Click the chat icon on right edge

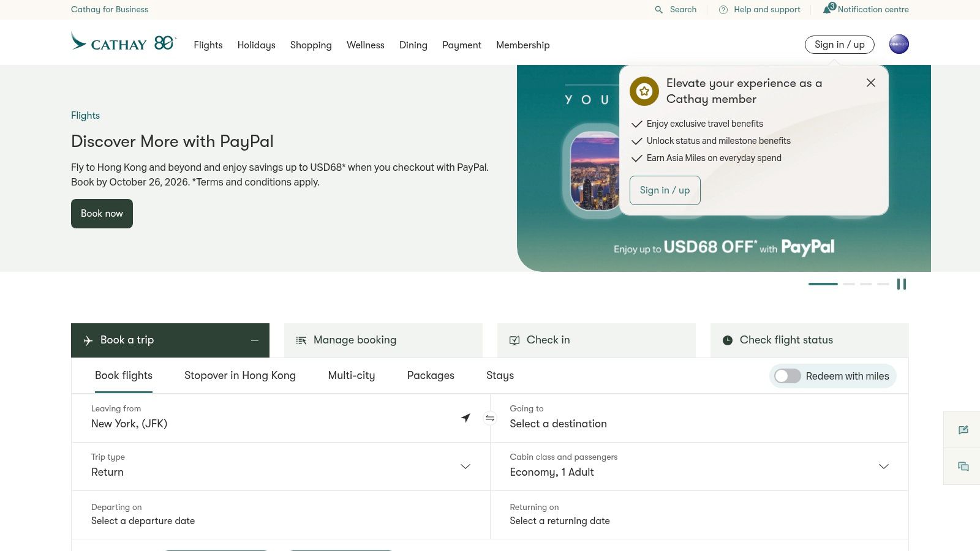point(963,467)
